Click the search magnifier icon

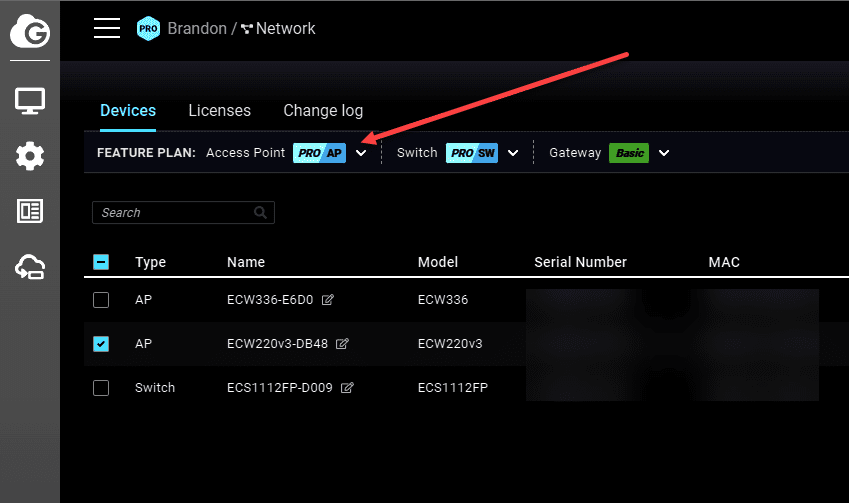[260, 212]
